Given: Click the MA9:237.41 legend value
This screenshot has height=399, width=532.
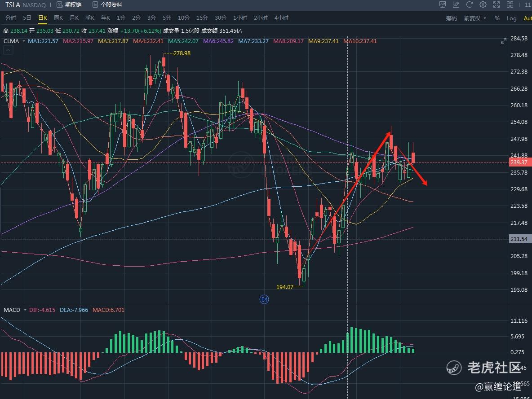Looking at the screenshot, I should 324,41.
